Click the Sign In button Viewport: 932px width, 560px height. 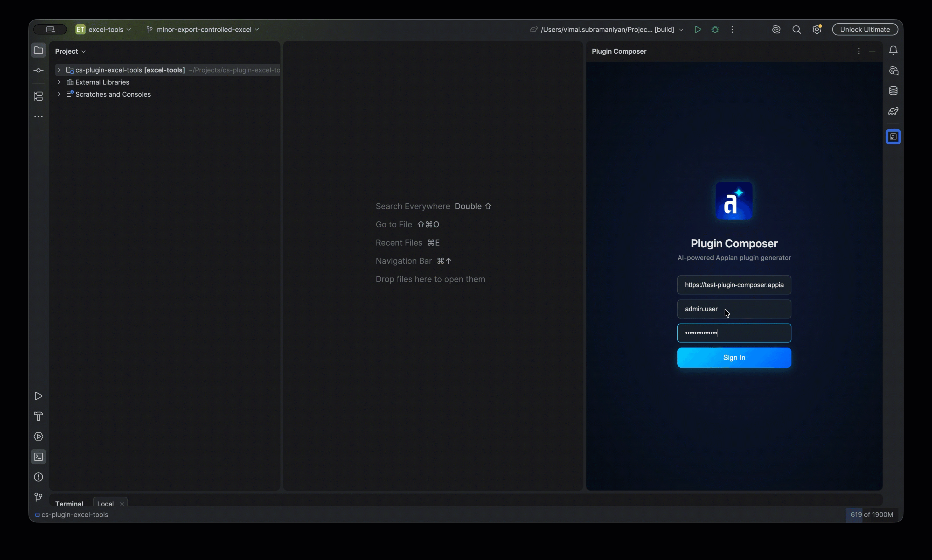[734, 358]
